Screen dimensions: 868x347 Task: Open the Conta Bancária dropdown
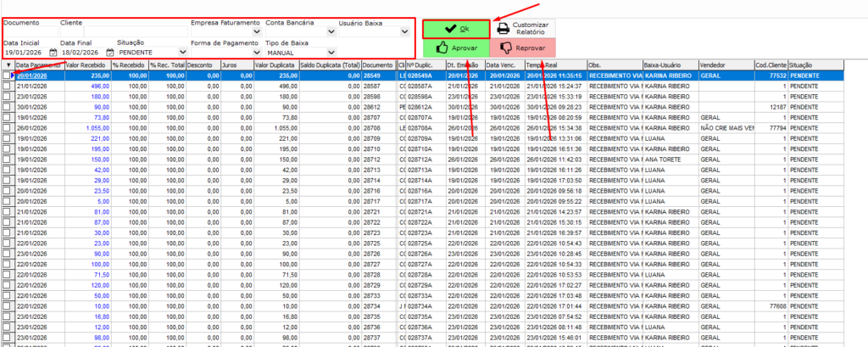(x=331, y=31)
